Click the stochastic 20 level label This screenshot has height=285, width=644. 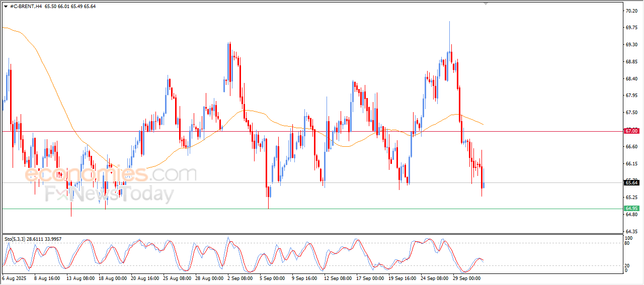[x=627, y=265]
